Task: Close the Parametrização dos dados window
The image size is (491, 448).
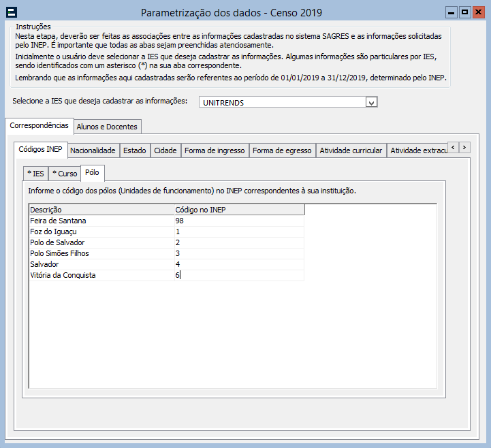Action: tap(478, 12)
